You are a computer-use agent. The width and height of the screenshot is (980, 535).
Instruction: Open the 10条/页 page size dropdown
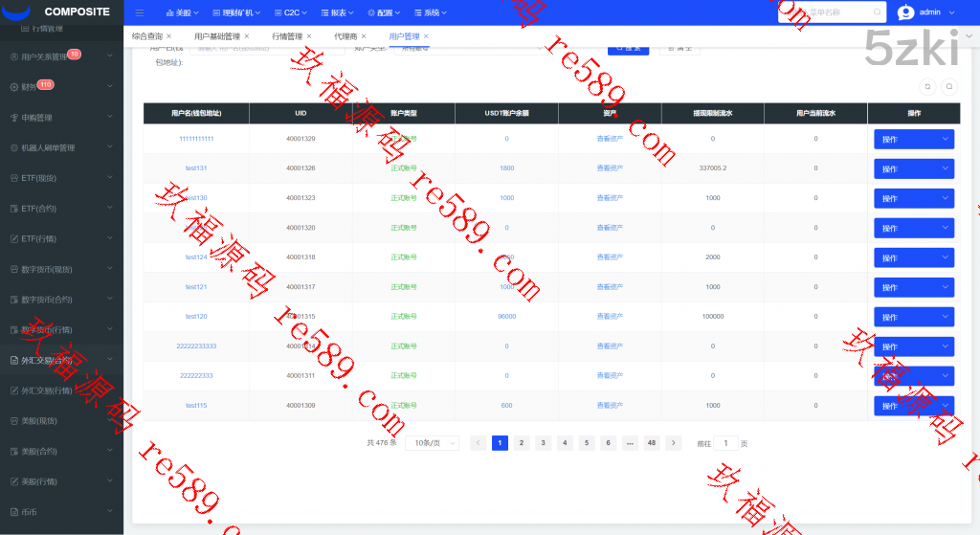pyautogui.click(x=432, y=443)
